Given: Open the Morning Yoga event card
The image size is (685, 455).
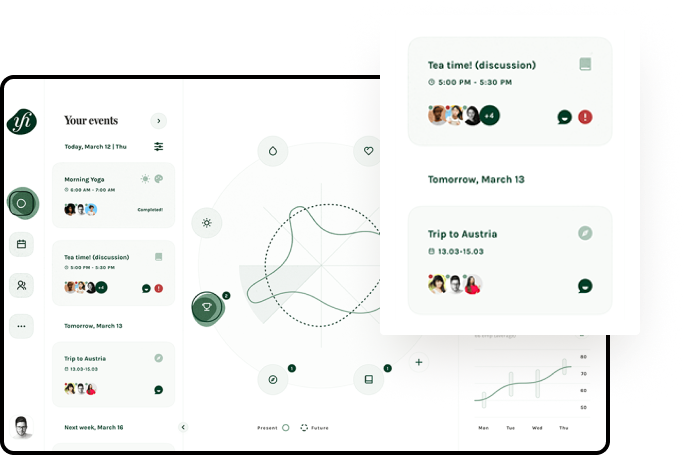Looking at the screenshot, I should coord(113,194).
